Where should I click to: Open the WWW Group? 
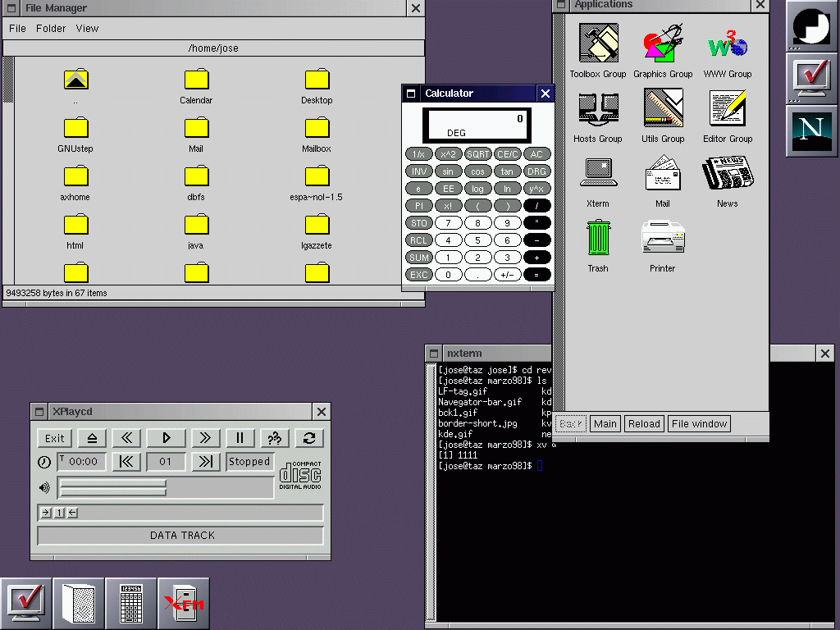pyautogui.click(x=728, y=45)
